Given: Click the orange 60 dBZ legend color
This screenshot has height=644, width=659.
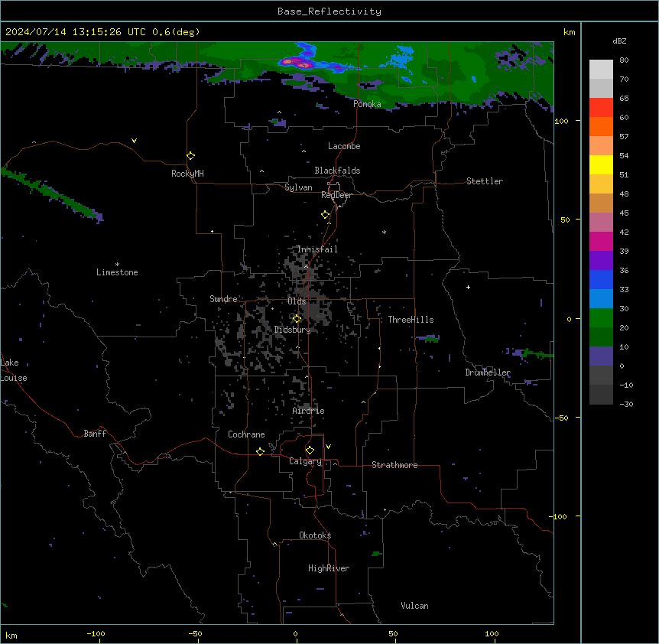Looking at the screenshot, I should pos(601,126).
